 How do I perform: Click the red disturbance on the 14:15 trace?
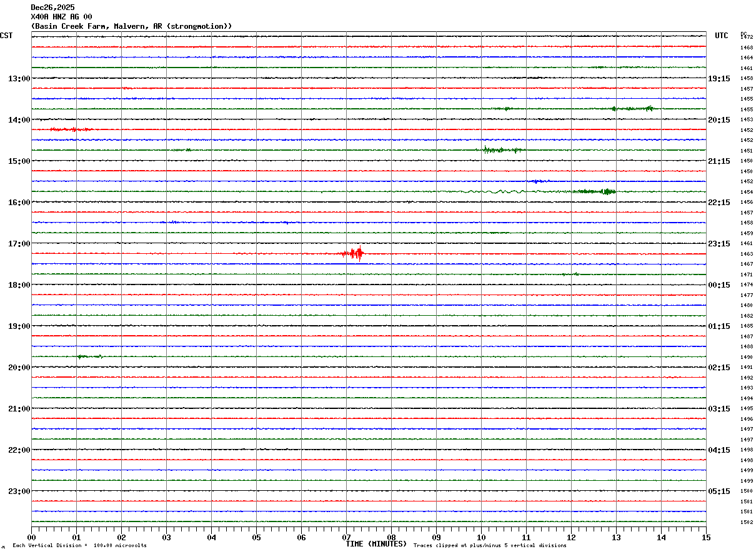(x=70, y=129)
